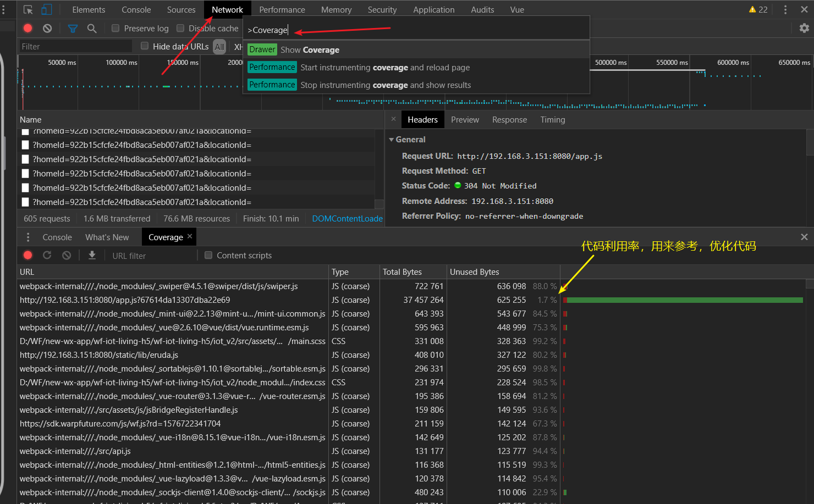Close the DevTools panel

[804, 10]
